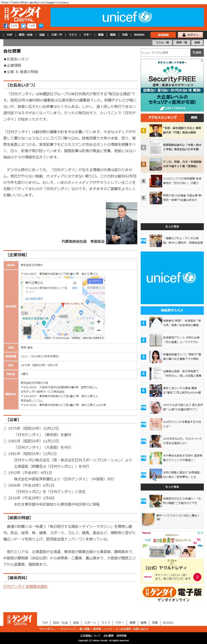Click the 会員登録 button
207x644 pixels.
tap(163, 35)
